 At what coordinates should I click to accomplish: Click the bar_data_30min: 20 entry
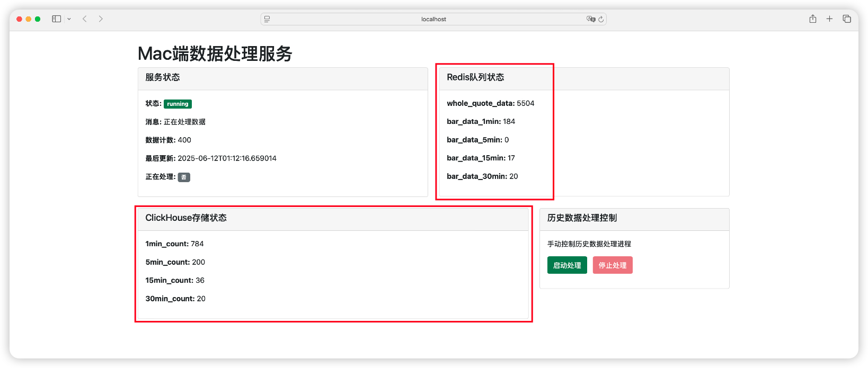pyautogui.click(x=482, y=176)
